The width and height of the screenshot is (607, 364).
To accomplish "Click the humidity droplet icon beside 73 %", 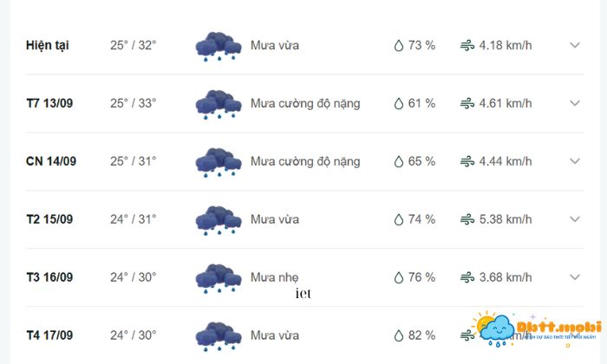I will 399,46.
